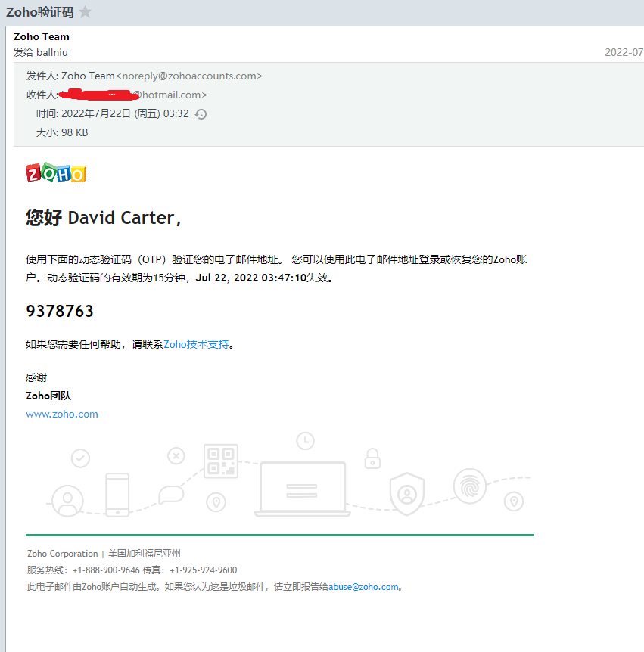Viewport: 644px width, 652px height.
Task: Click the 感谢 closing text
Action: 36,377
